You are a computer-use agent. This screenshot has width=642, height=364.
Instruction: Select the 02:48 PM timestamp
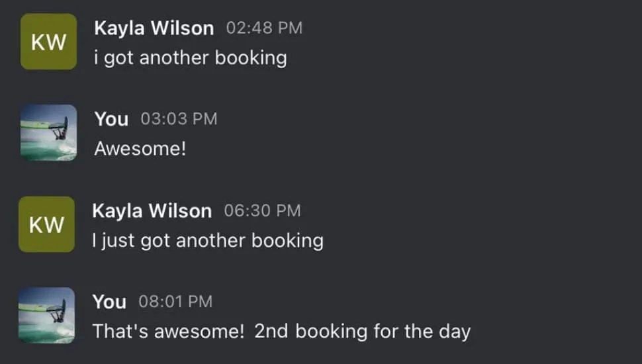264,28
